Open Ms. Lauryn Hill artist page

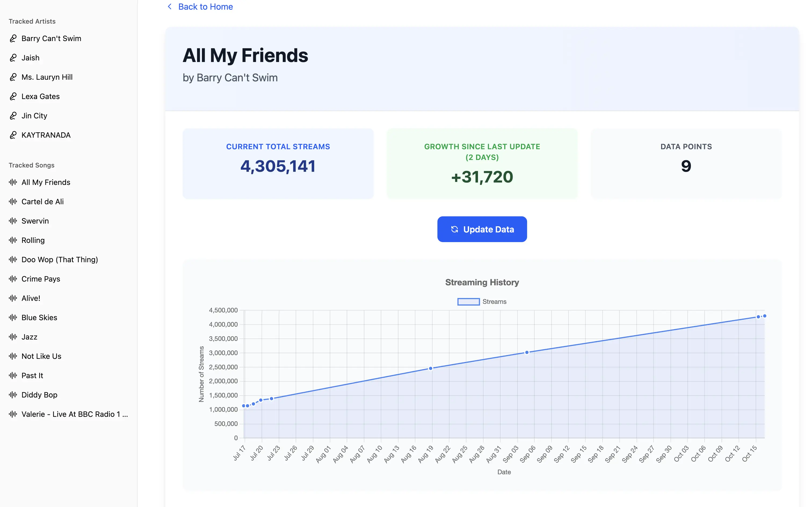47,77
